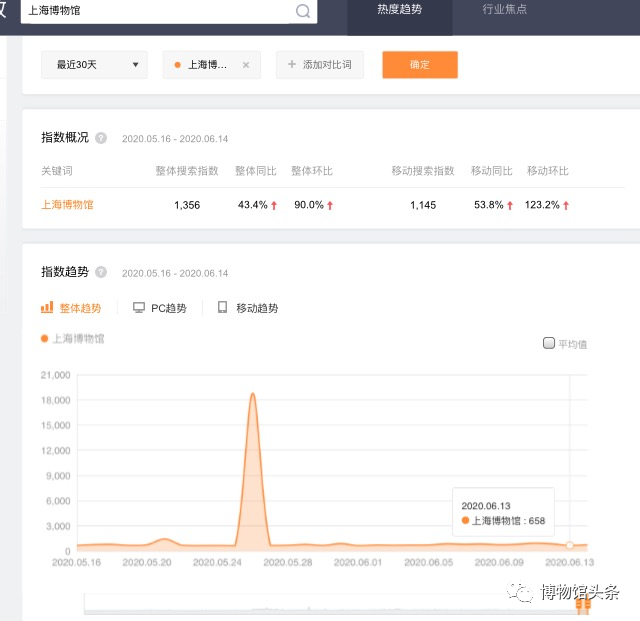This screenshot has width=640, height=621.
Task: Click the 2020.06.13 data point marker
Action: pos(569,545)
